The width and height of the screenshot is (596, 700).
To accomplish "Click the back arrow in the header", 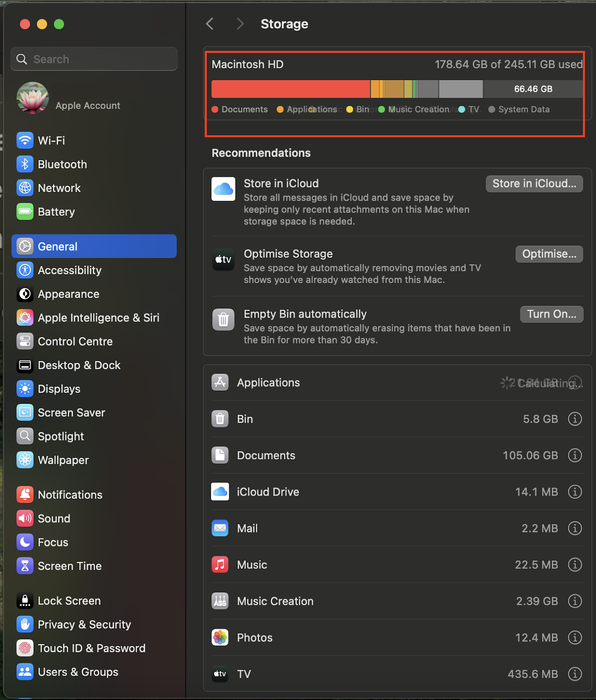I will click(210, 24).
